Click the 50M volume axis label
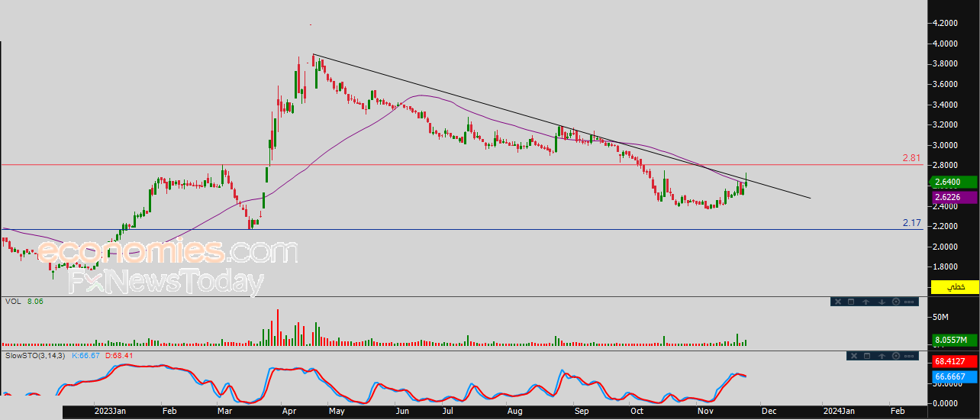 coord(942,317)
